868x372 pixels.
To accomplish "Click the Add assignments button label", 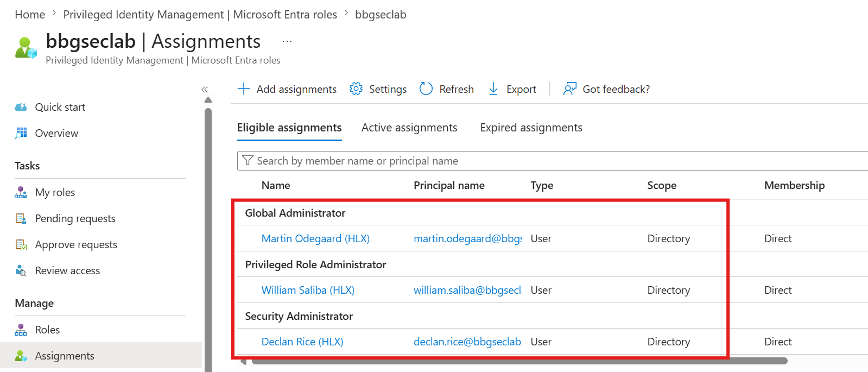I will (x=296, y=89).
